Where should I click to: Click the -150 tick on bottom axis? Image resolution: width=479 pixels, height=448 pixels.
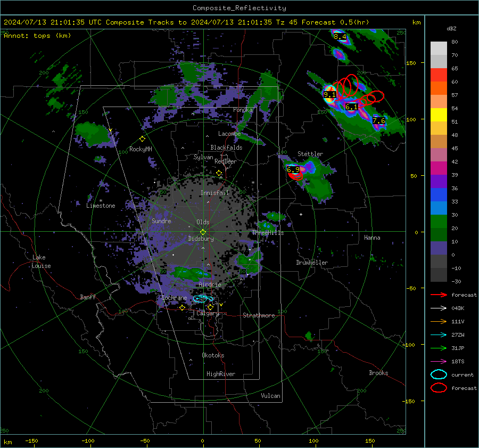pyautogui.click(x=31, y=441)
